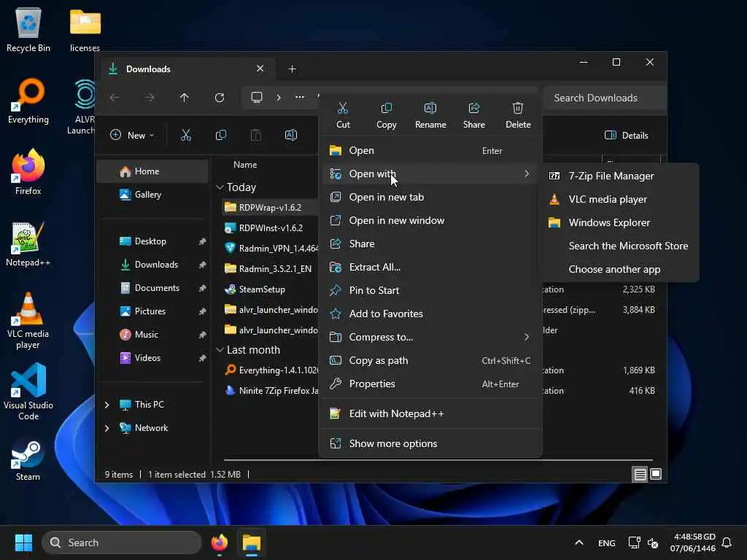Viewport: 747px width, 560px height.
Task: Open with 7-Zip File Manager
Action: [620, 176]
